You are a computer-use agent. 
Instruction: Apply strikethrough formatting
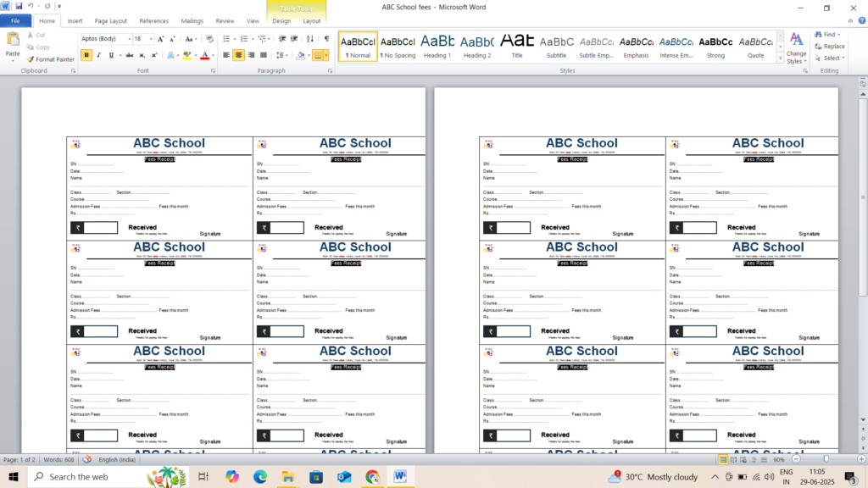point(130,55)
